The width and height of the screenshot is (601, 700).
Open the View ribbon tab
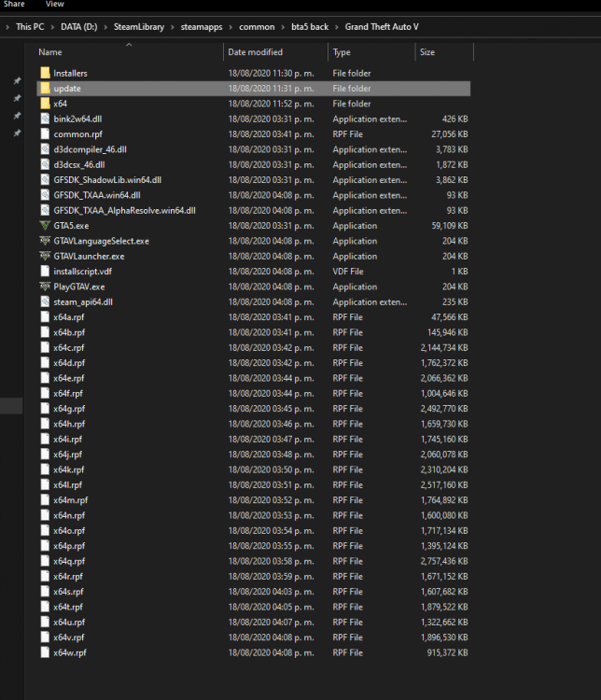(x=54, y=4)
